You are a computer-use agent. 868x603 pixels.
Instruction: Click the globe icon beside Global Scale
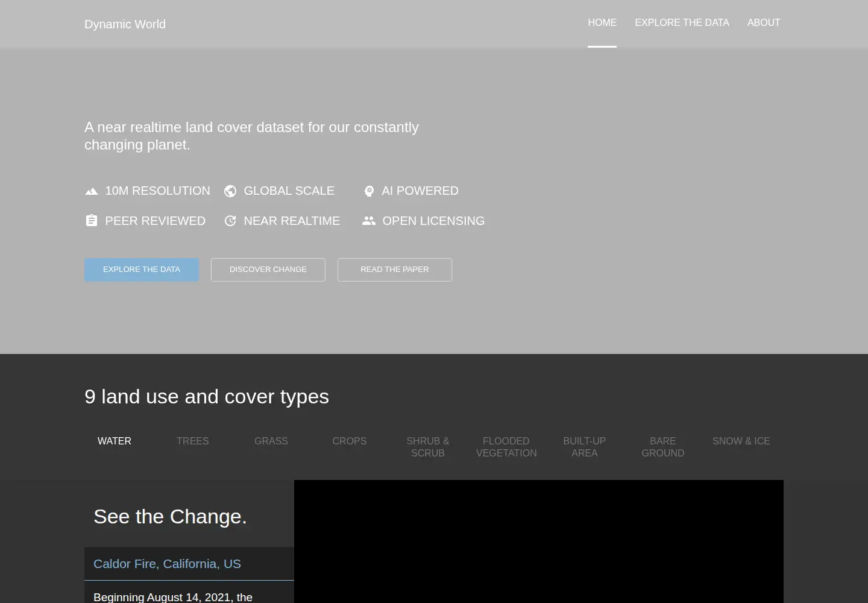coord(230,191)
